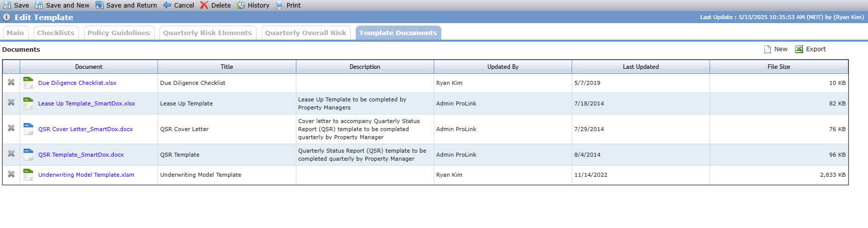The width and height of the screenshot is (868, 228).
Task: Click Excel file icon for Underwriting Model
Action: click(28, 175)
